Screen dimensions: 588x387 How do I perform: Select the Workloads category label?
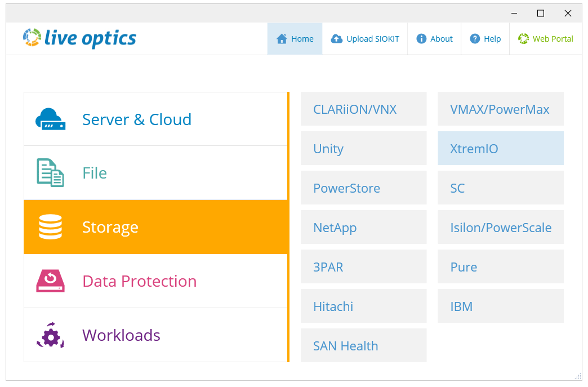coord(121,335)
